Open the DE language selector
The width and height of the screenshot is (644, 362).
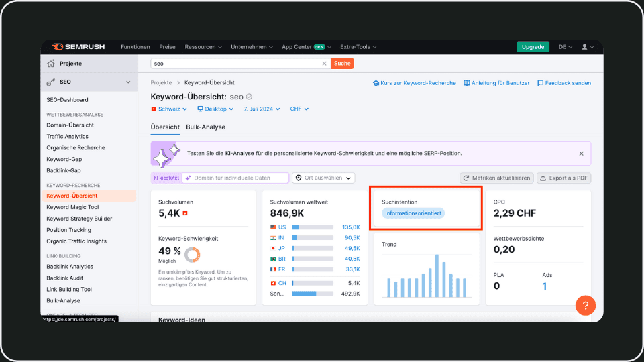click(x=565, y=47)
